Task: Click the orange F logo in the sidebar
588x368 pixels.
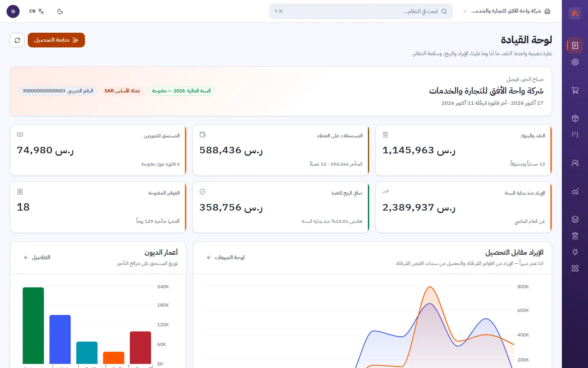Action: pyautogui.click(x=575, y=13)
